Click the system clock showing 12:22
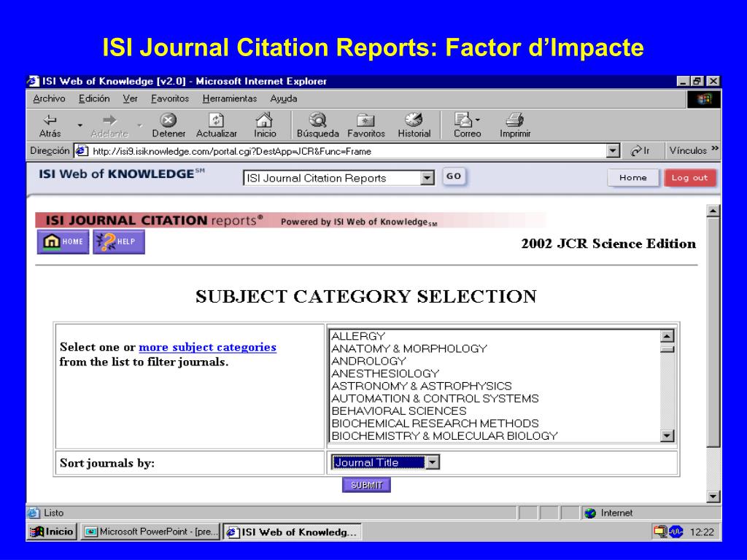747x560 pixels. [x=702, y=532]
